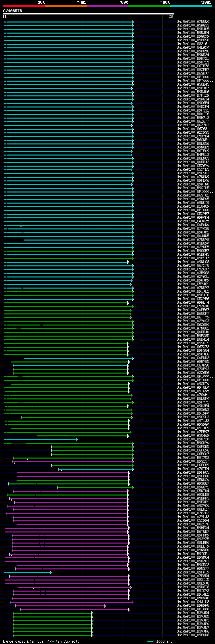Open hit UniRef100_B9RJM5
Screen dimensions: 215x644
193,29
